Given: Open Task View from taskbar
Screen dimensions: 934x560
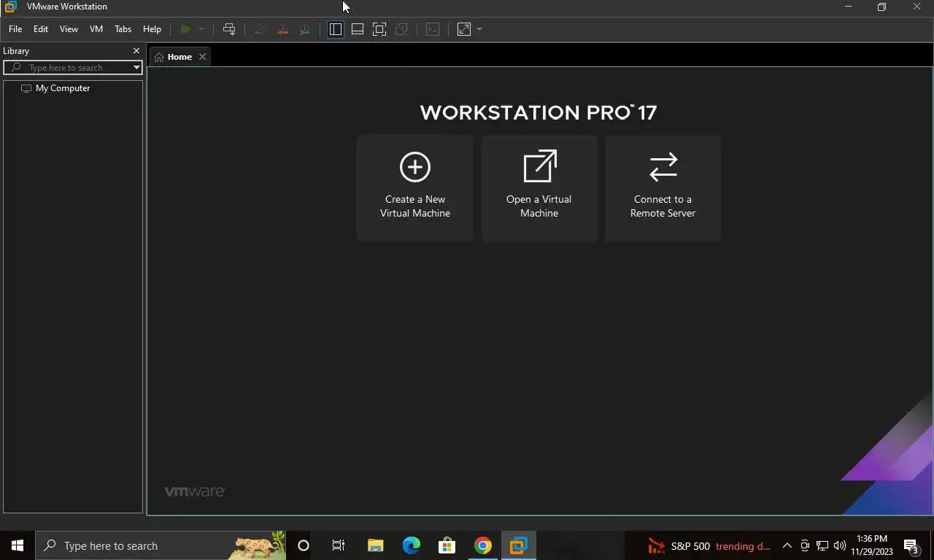Looking at the screenshot, I should [339, 545].
